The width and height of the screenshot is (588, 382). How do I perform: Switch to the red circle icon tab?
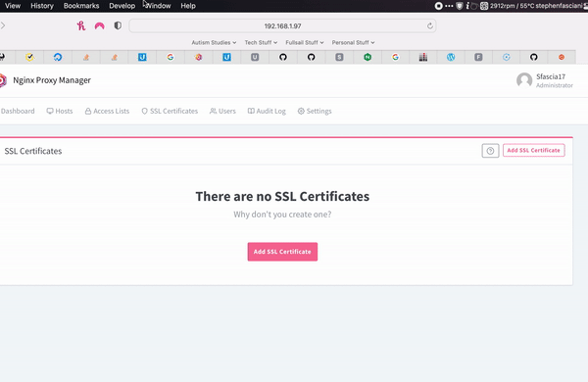(x=562, y=57)
